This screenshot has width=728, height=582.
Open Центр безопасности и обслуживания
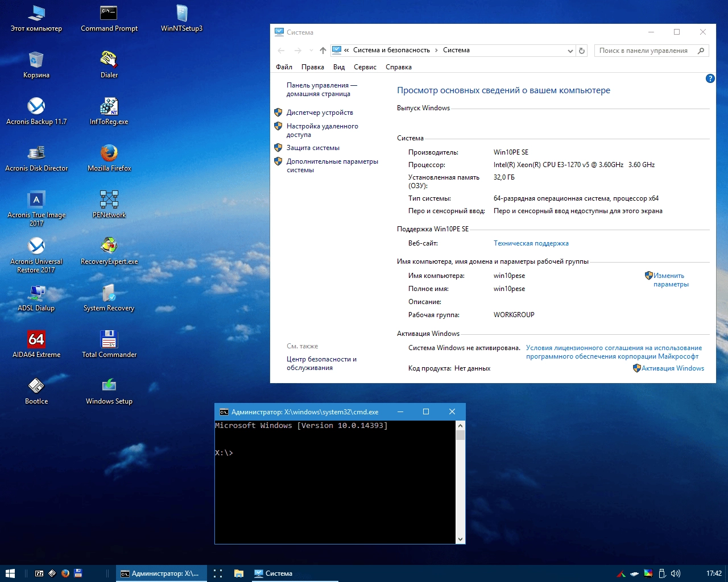coord(321,364)
